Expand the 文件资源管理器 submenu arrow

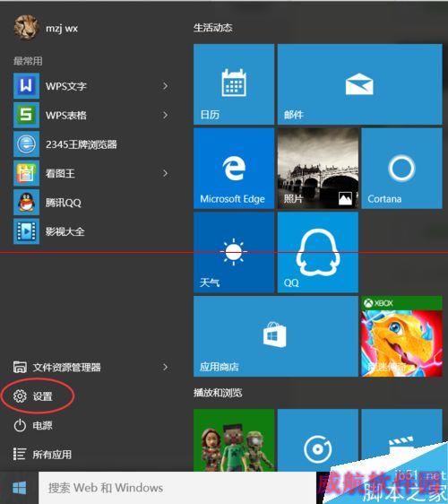(x=165, y=367)
